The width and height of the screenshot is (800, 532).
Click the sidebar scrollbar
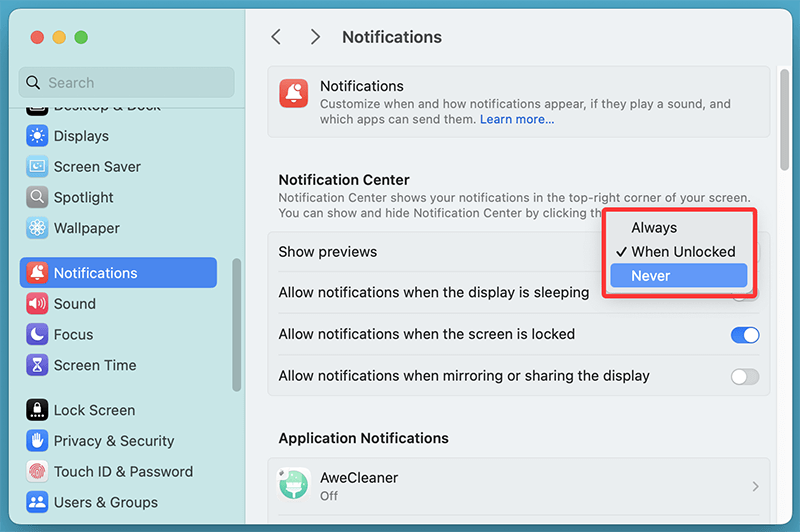pos(236,325)
